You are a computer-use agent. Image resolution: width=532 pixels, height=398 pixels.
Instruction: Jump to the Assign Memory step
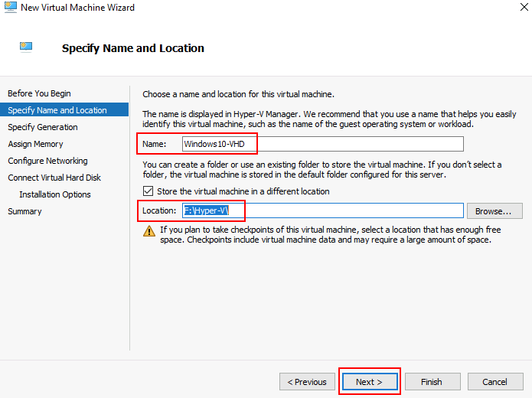35,144
